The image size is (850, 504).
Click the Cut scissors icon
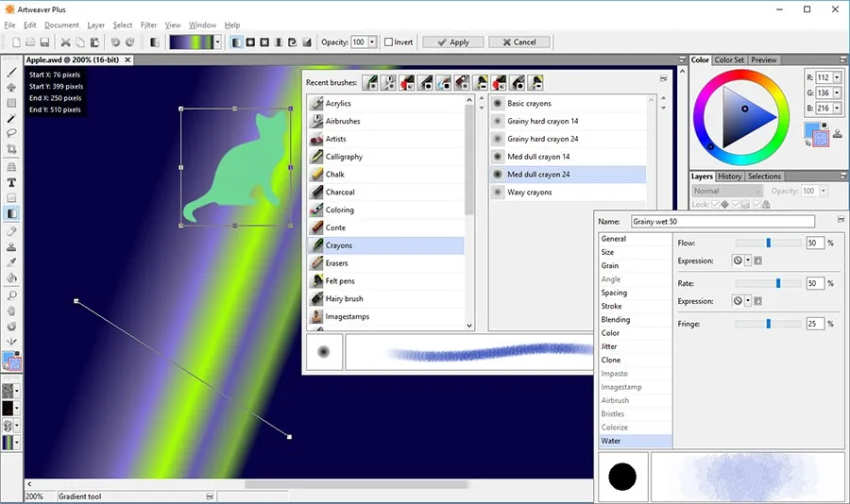click(x=66, y=42)
